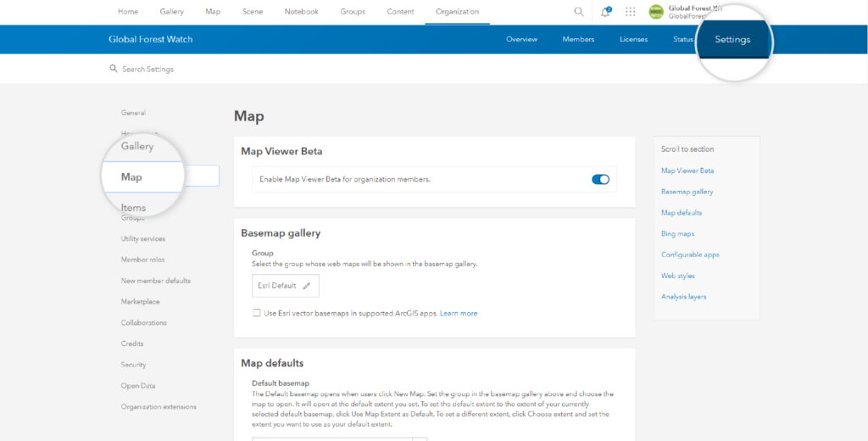Select Marketplace in sidebar
The image size is (868, 441).
tap(140, 301)
